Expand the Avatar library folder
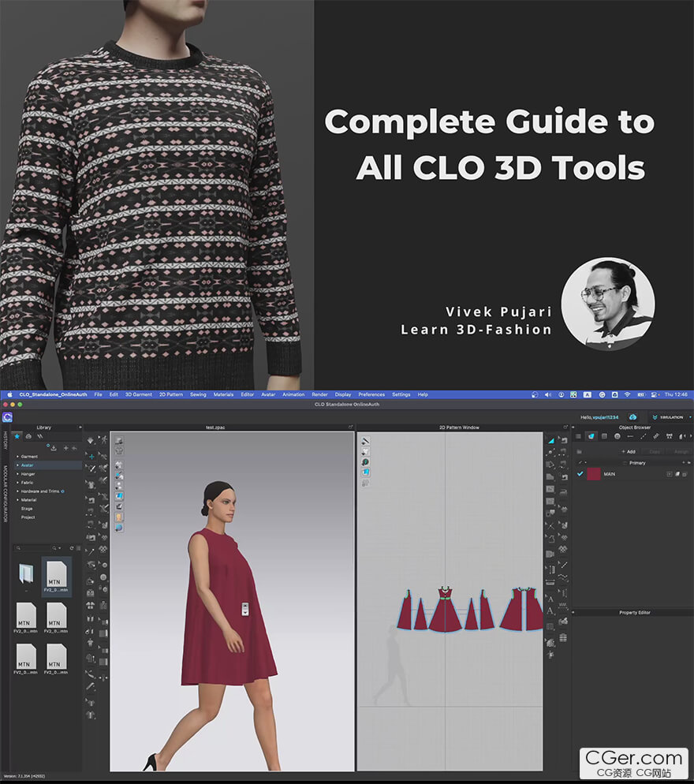Screen dimensions: 694x784 tap(18, 465)
